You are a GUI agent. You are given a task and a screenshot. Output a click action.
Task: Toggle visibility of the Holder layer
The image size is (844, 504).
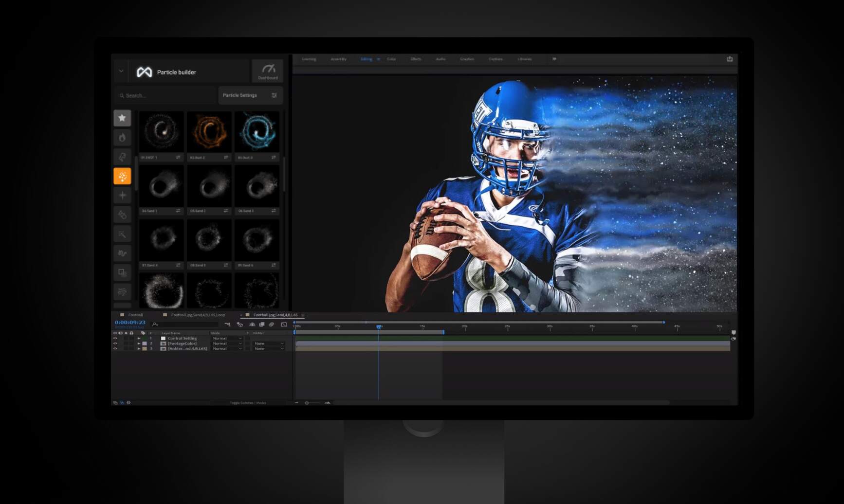[115, 349]
